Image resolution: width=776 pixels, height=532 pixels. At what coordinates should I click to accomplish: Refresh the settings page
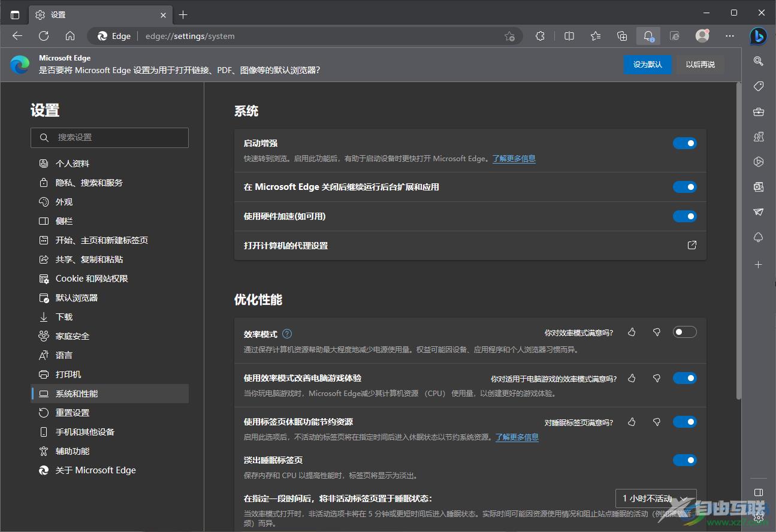click(44, 36)
